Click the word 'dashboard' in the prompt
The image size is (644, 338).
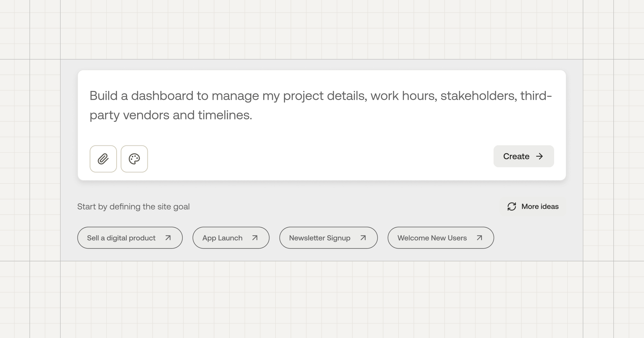tap(162, 96)
